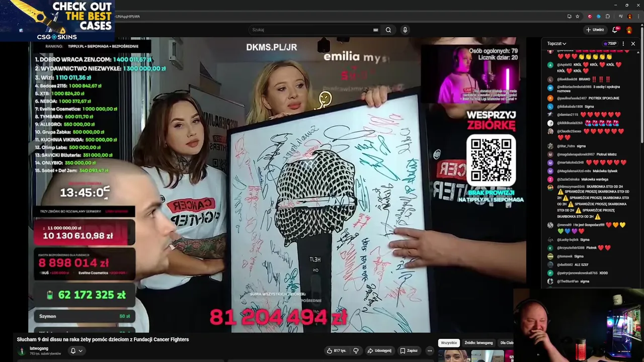The width and height of the screenshot is (644, 362).
Task: Open chat options three-dot menu
Action: click(x=623, y=44)
